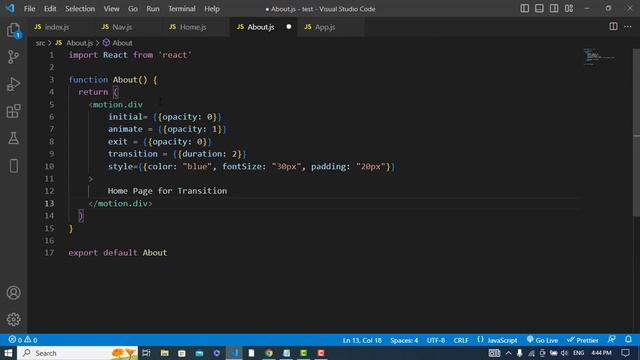Click the VS Code taskbar icon
Viewport: 640px width, 360px height.
[234, 353]
